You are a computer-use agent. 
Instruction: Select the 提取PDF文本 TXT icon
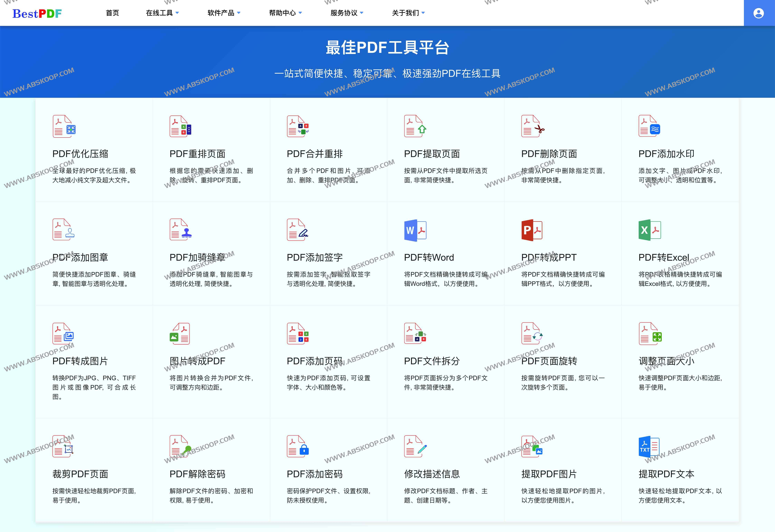click(649, 447)
